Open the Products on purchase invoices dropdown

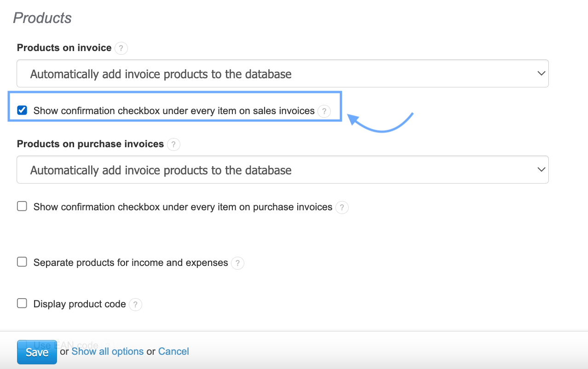282,170
